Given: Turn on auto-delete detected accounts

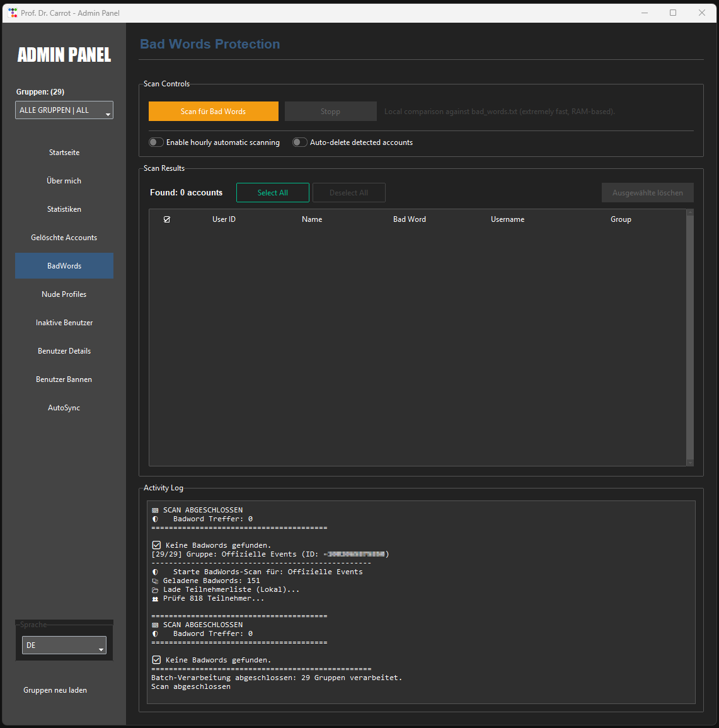Looking at the screenshot, I should (300, 142).
